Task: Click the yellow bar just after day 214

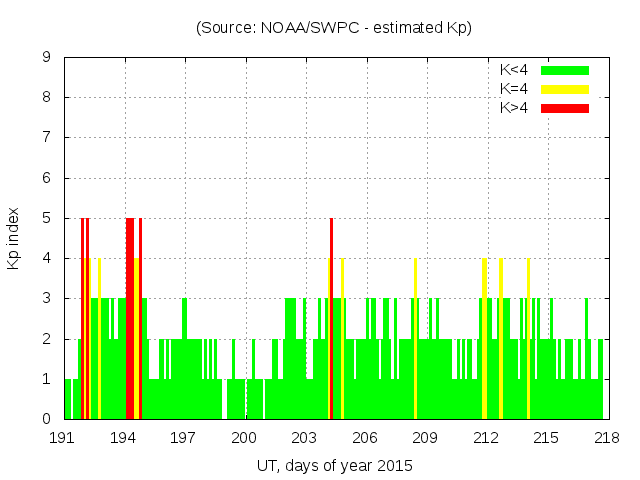Action: tap(528, 340)
